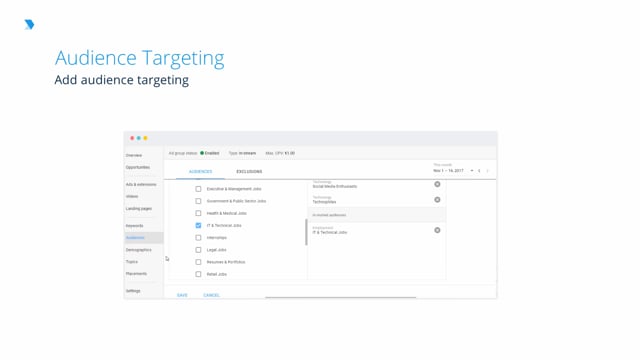Click the In-market audiences section header
This screenshot has height=360, width=640.
click(x=376, y=215)
